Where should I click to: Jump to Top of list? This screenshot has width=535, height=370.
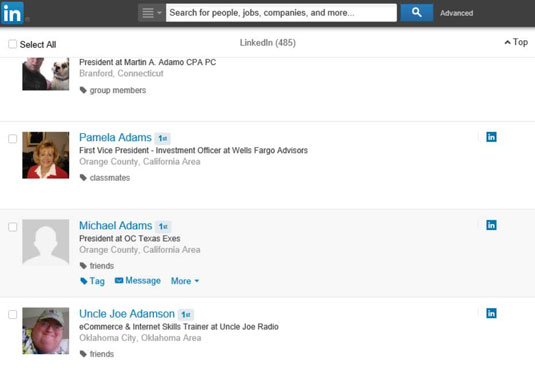516,42
